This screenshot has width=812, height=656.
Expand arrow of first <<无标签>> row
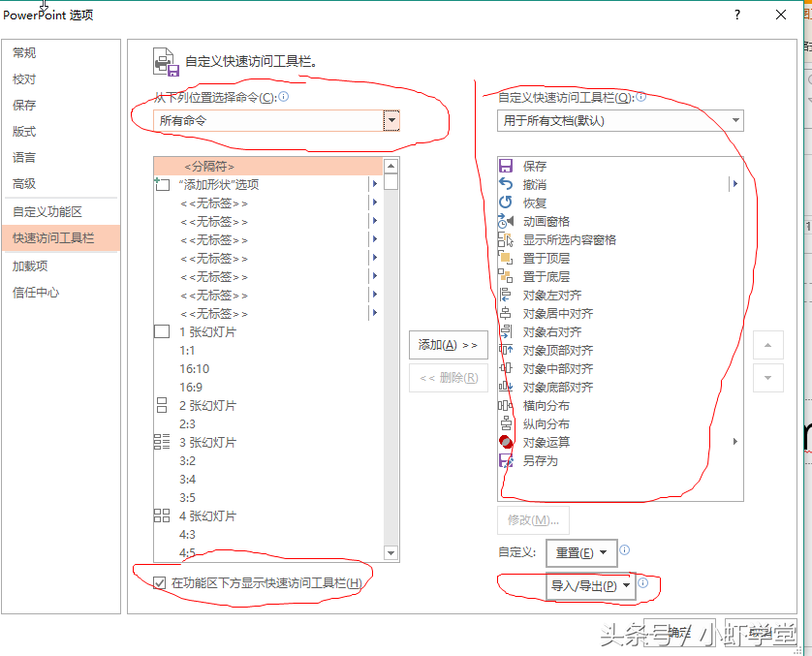375,203
